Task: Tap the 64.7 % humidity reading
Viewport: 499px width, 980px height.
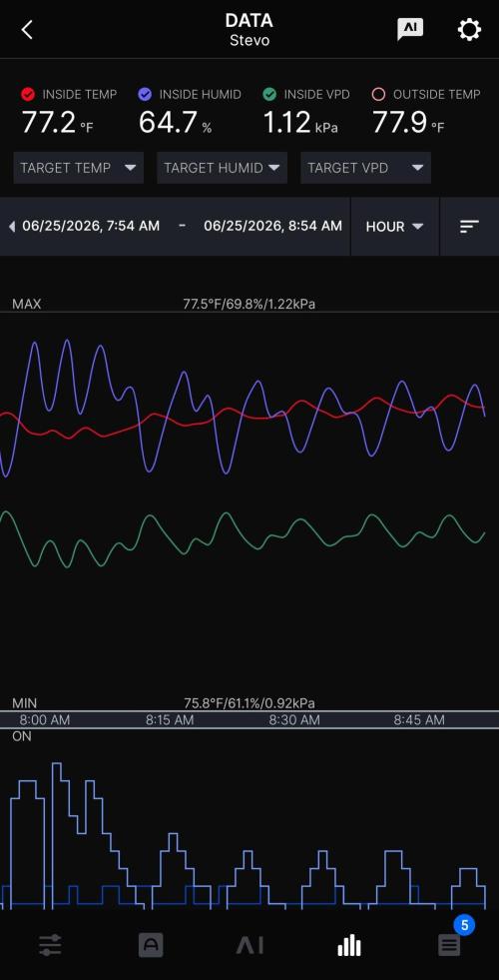Action: (x=175, y=123)
